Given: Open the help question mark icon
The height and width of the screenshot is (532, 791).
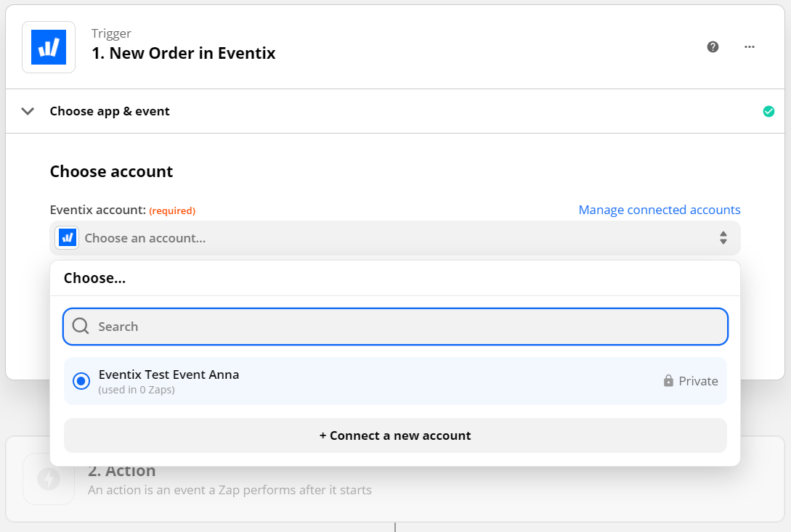Looking at the screenshot, I should (x=713, y=47).
